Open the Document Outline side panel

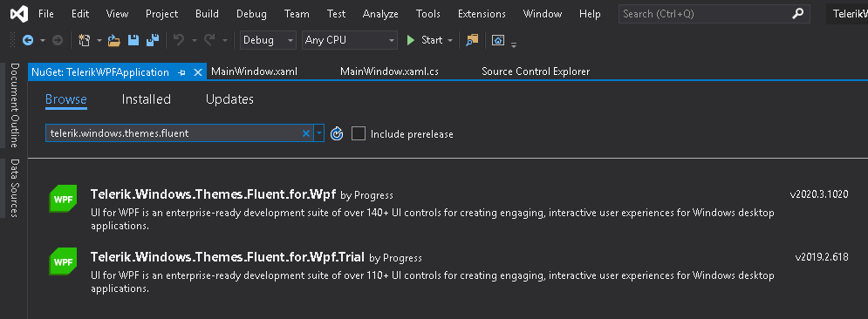point(14,105)
